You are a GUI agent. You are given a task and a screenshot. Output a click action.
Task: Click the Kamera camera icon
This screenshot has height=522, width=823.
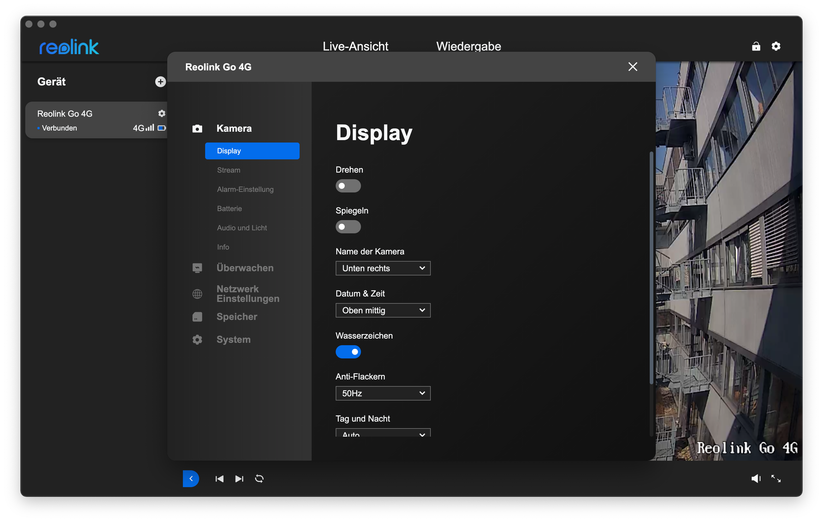click(x=197, y=129)
